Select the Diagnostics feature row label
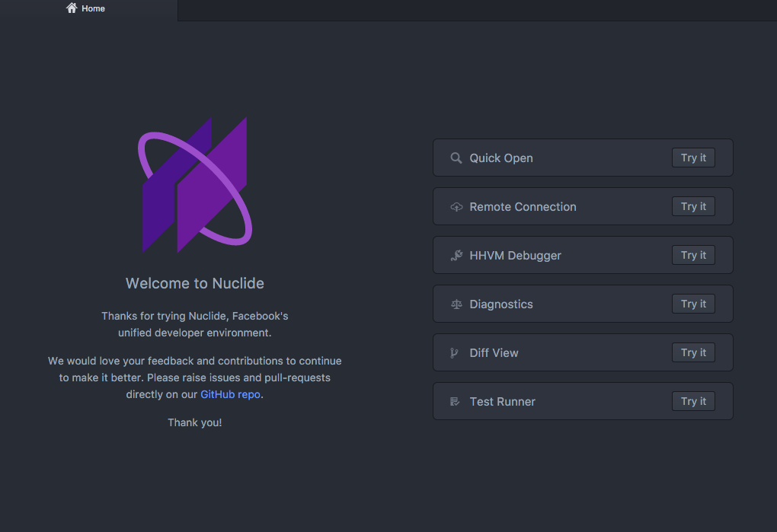The width and height of the screenshot is (777, 532). (501, 304)
